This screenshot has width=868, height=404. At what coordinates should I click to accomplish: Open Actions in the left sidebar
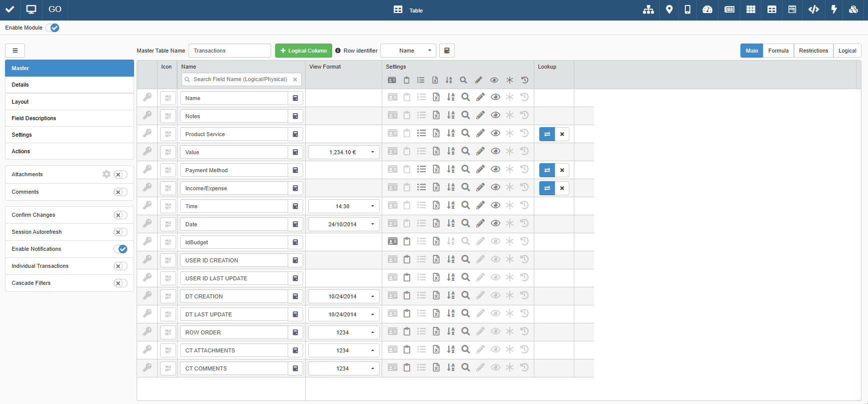click(70, 151)
